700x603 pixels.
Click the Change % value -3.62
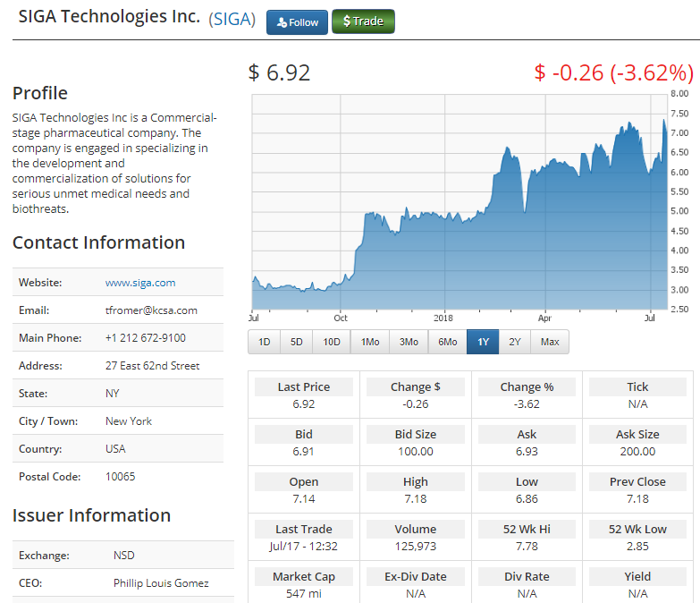click(527, 404)
